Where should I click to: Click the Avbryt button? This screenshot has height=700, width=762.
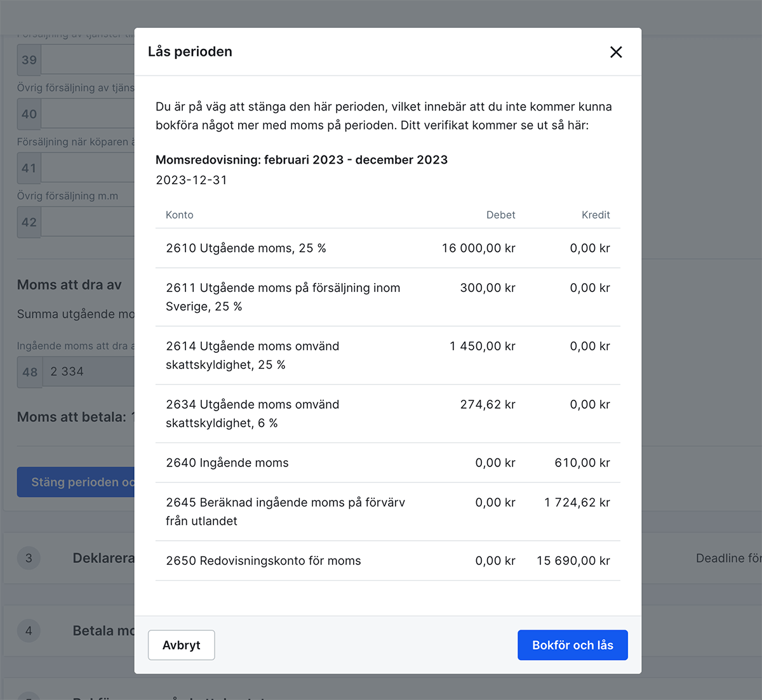pyautogui.click(x=181, y=645)
